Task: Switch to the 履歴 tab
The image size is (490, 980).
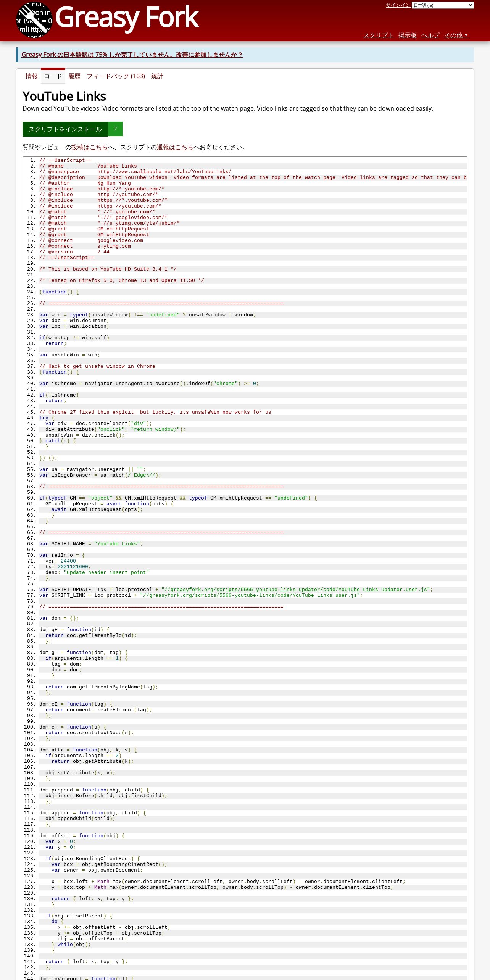Action: click(74, 76)
